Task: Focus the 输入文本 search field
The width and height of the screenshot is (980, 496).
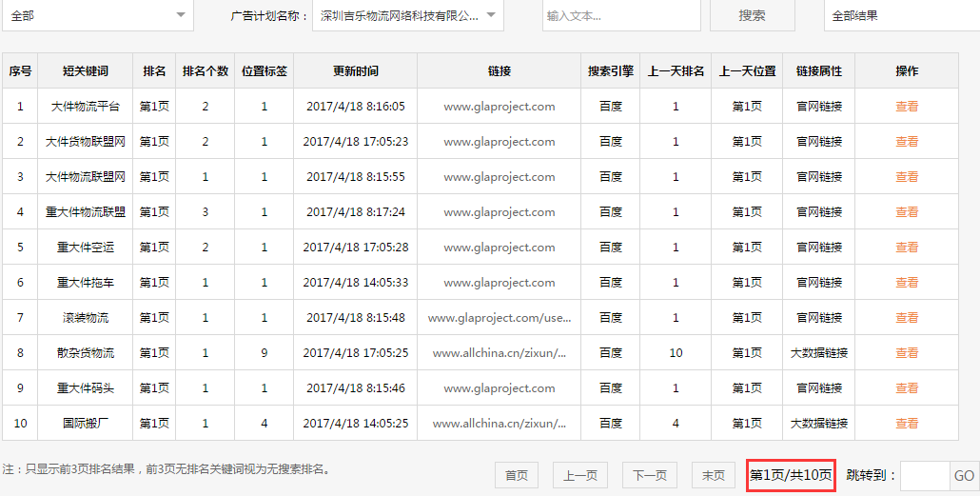Action: point(621,15)
